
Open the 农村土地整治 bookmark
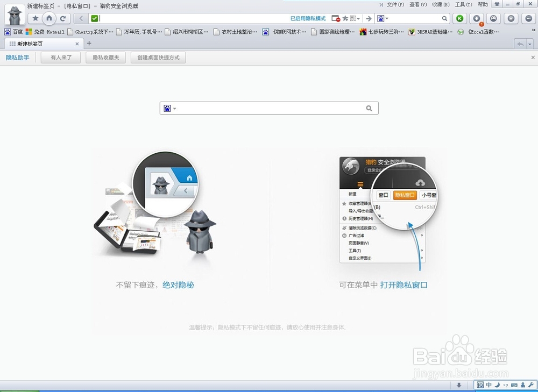point(236,32)
